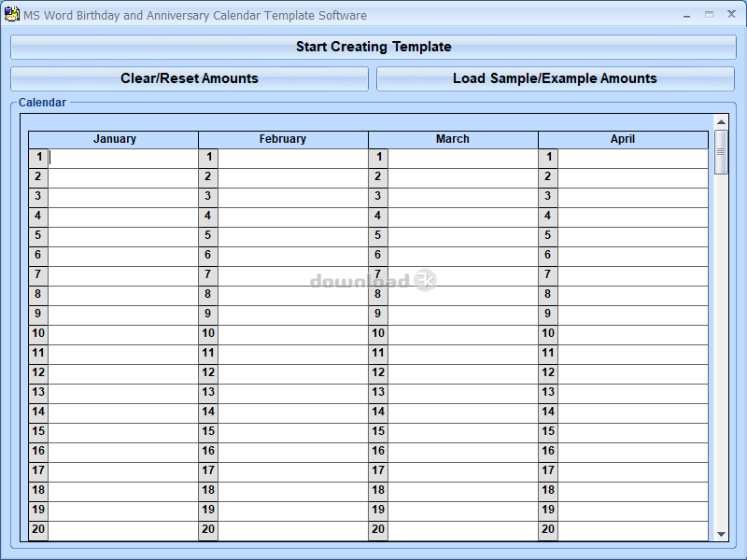747x560 pixels.
Task: Click the calendar vertical scrollbar thumb
Action: (721, 152)
